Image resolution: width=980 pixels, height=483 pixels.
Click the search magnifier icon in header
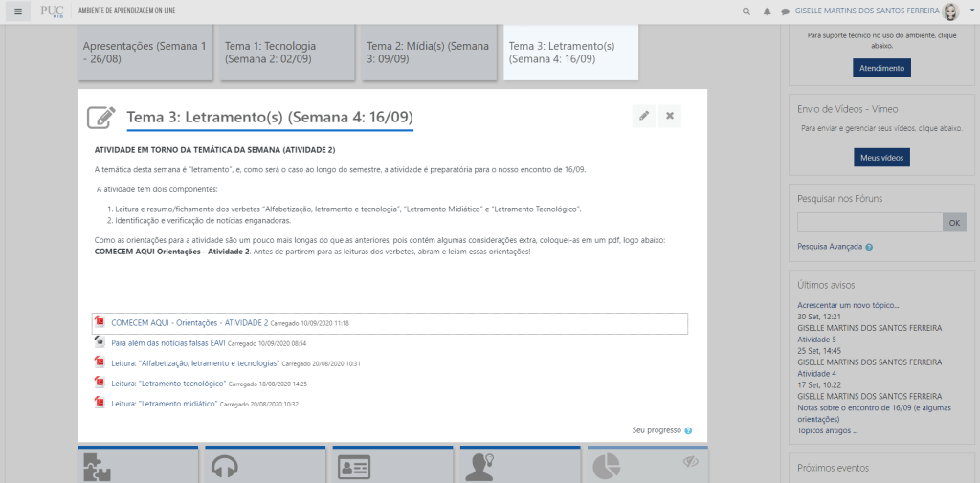[x=746, y=11]
